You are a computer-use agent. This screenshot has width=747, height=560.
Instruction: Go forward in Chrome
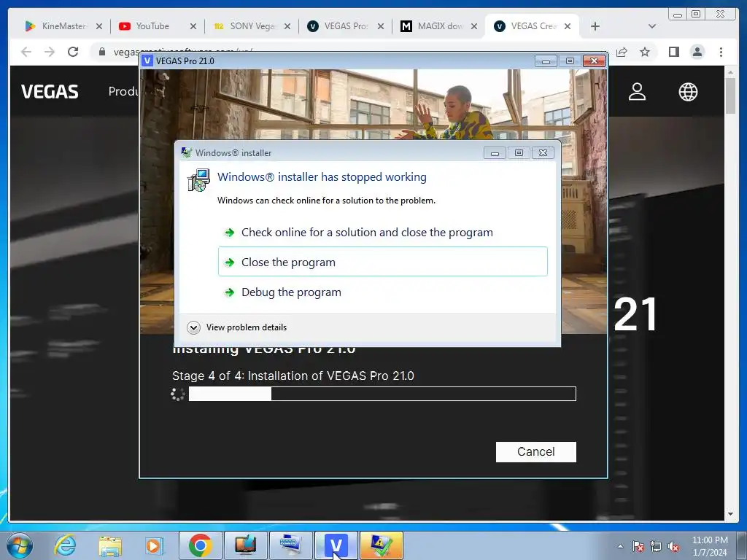[x=50, y=52]
